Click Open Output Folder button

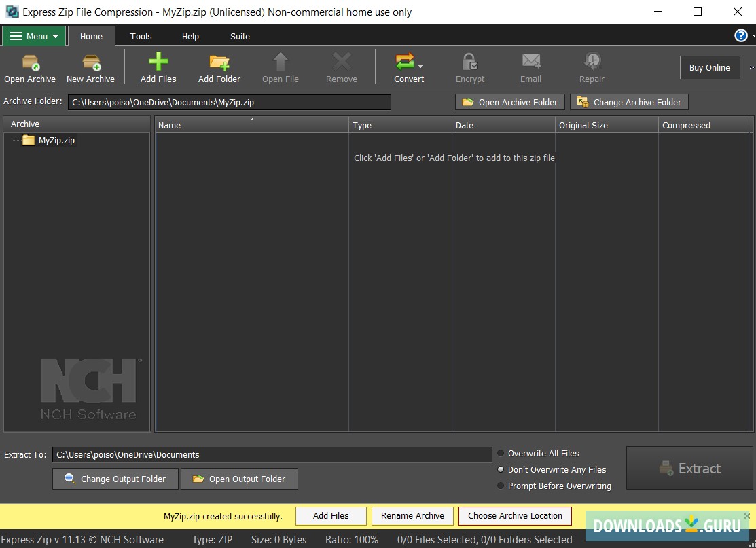tap(239, 479)
